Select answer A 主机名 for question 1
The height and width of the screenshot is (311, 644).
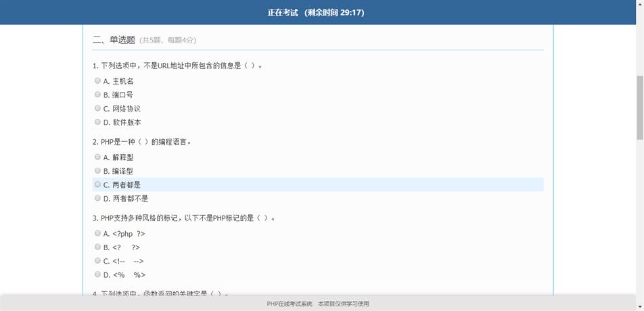(97, 81)
